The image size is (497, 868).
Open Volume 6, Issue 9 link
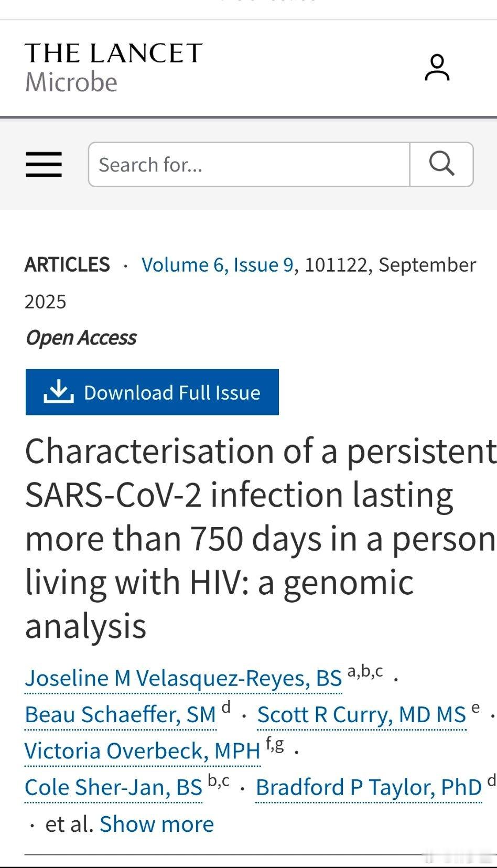tap(218, 264)
